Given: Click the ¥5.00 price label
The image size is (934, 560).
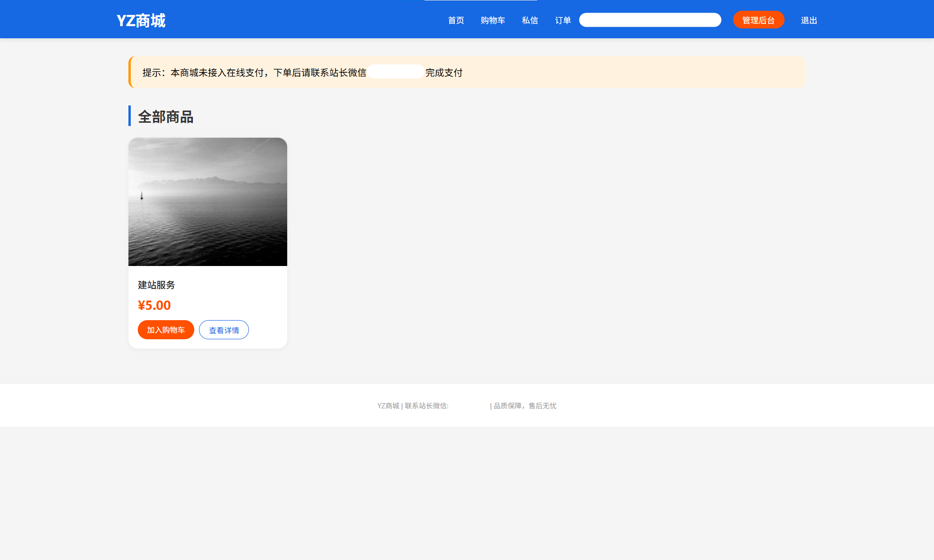Looking at the screenshot, I should click(154, 305).
